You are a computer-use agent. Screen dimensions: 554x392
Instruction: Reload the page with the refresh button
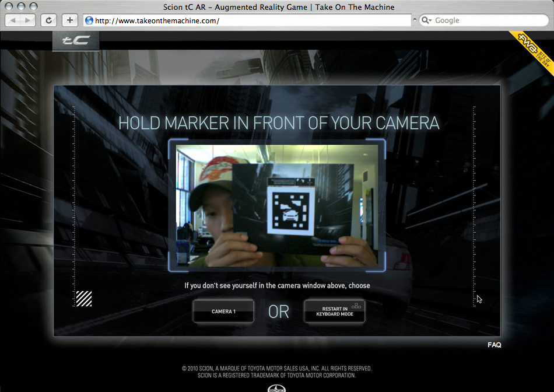point(48,20)
